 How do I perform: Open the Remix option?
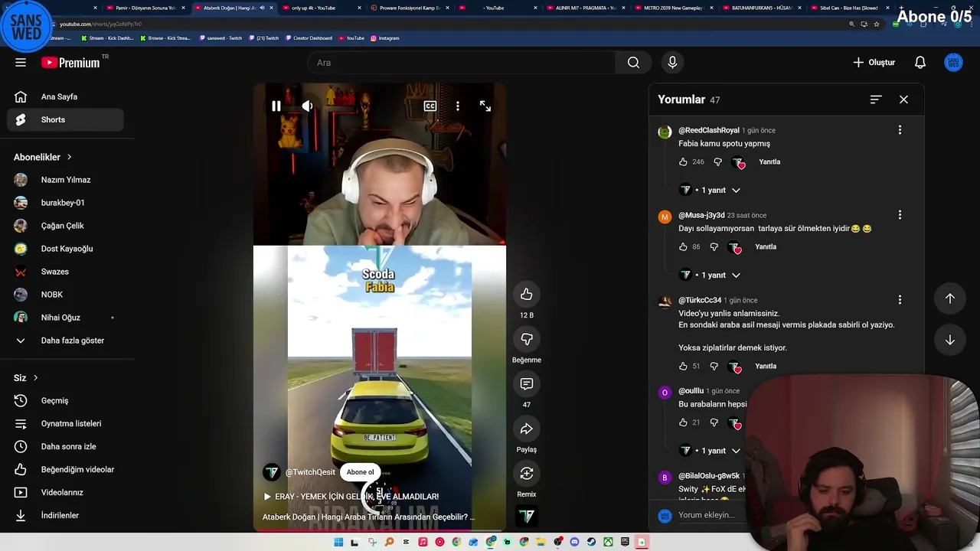(x=527, y=474)
